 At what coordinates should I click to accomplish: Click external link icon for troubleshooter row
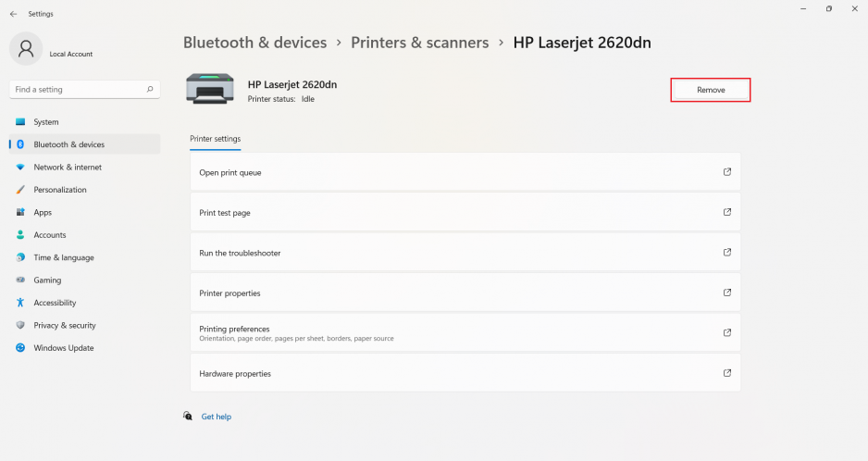726,253
